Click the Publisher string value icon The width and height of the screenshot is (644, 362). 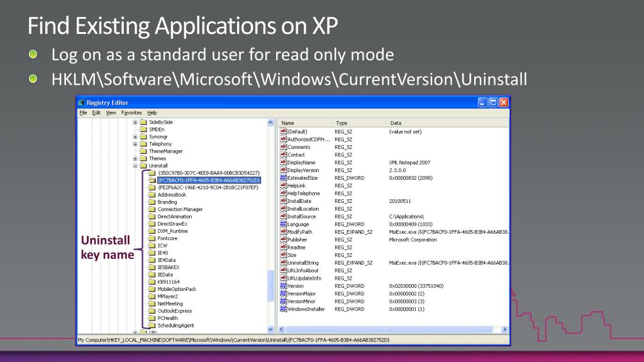tap(283, 239)
